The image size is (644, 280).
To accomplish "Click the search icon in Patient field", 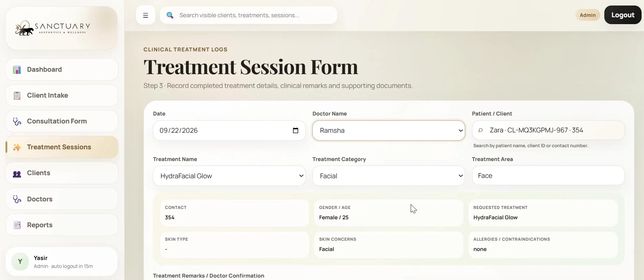I will 480,130.
